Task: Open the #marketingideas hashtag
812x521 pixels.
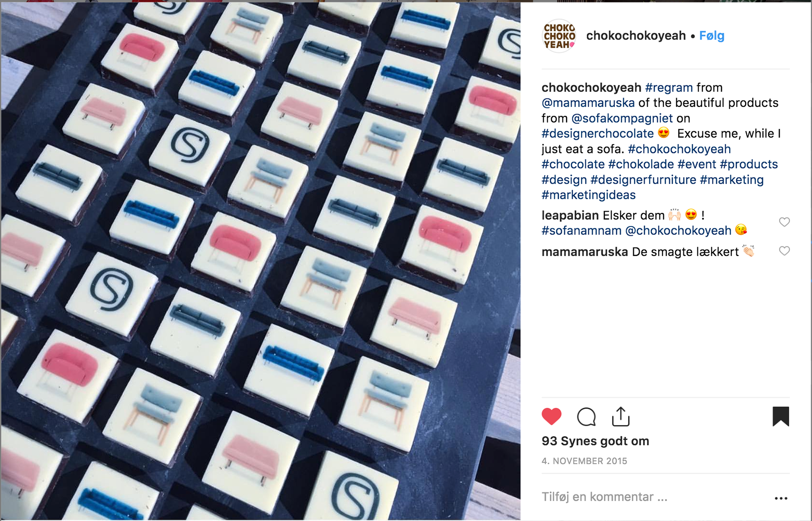Action: 589,195
